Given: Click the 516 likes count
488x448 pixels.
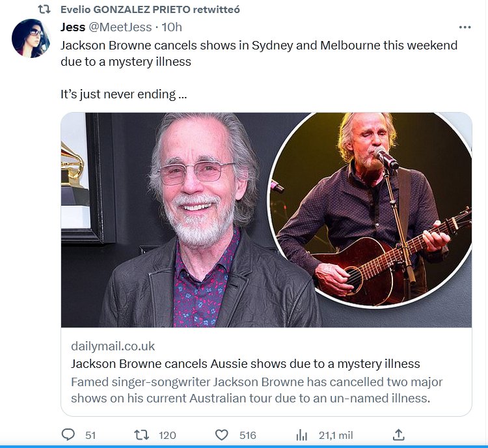Looking at the screenshot, I should point(247,435).
